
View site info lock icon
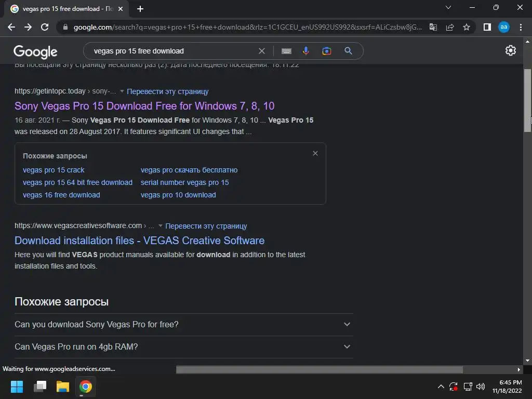pyautogui.click(x=65, y=27)
